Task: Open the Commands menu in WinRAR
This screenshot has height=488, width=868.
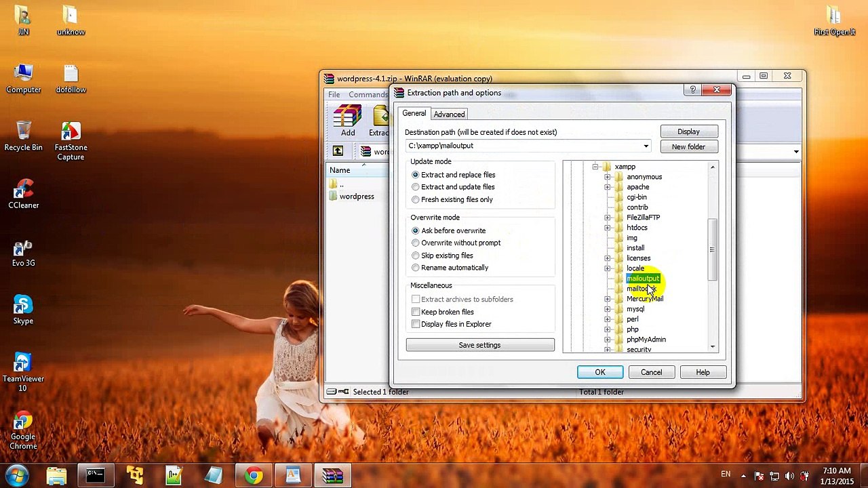Action: tap(368, 95)
